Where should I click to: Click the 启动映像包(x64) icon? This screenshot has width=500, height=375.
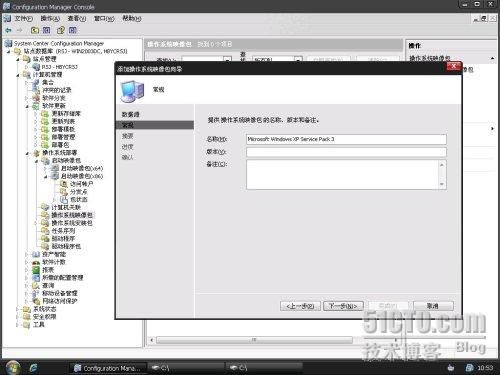point(55,168)
